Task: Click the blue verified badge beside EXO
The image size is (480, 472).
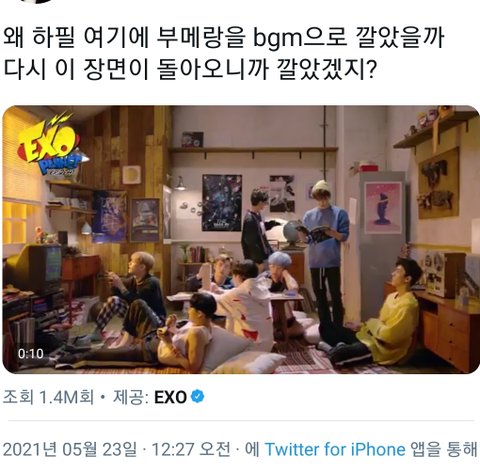Action: 198,396
